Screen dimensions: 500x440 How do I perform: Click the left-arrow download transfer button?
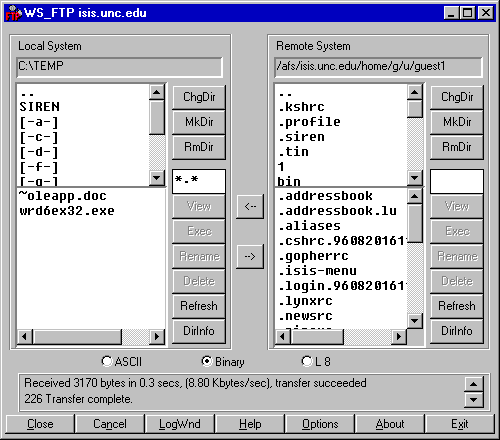(250, 207)
